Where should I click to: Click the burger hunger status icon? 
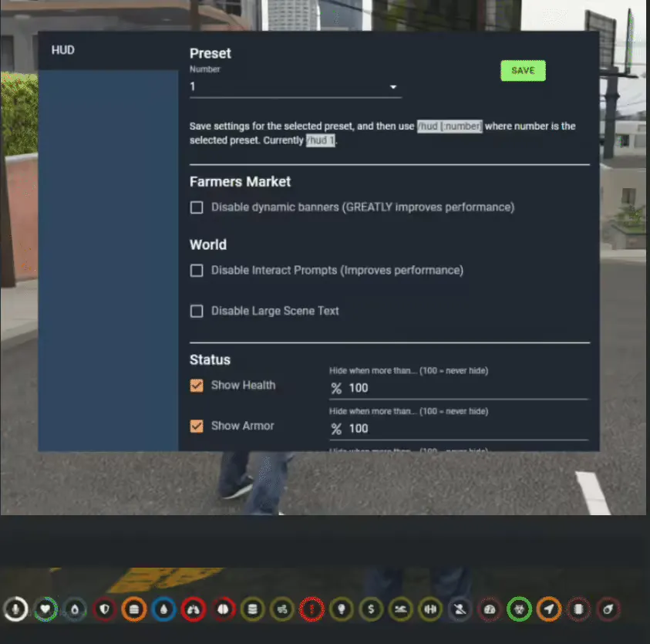134,609
